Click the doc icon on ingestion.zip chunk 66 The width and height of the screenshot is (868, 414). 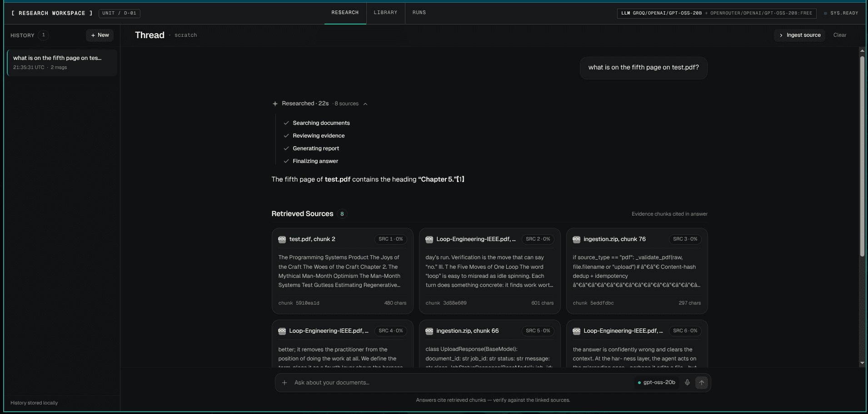click(x=429, y=331)
